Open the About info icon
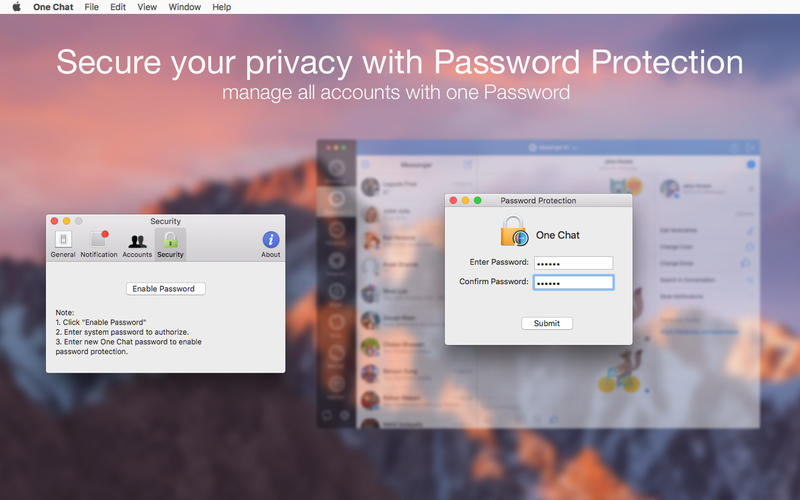Image resolution: width=800 pixels, height=500 pixels. [x=271, y=240]
